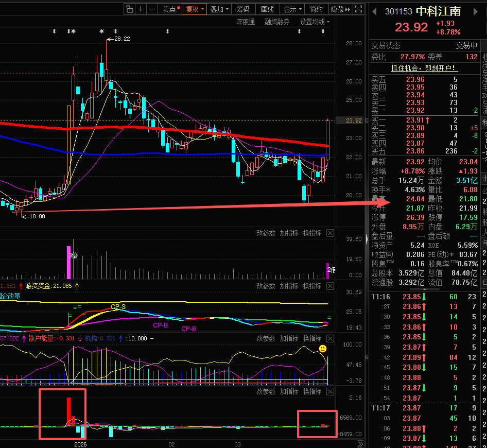Screen dimensions: 487x448
Task: Click the 3倍 volume marker
Action: (73, 256)
